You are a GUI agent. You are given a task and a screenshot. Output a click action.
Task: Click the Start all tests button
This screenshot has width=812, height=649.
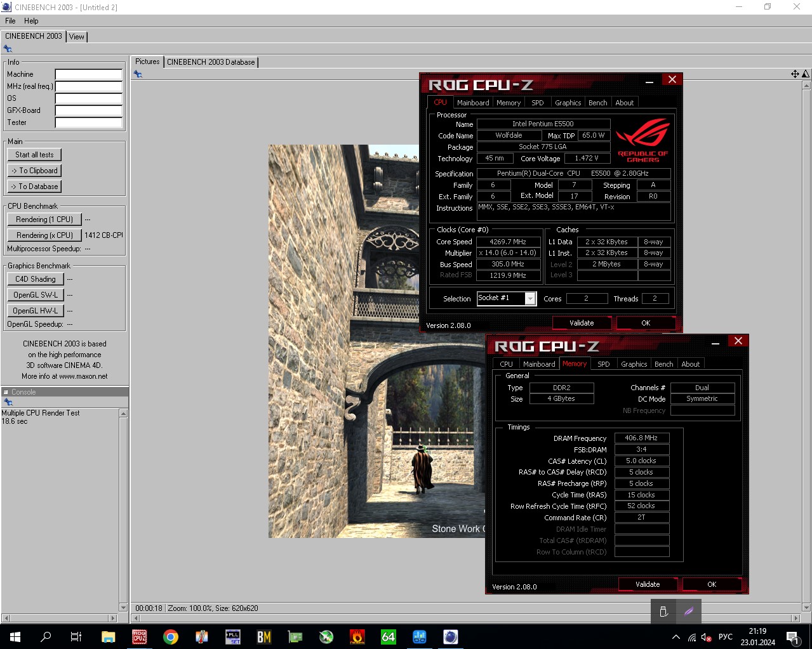[34, 155]
